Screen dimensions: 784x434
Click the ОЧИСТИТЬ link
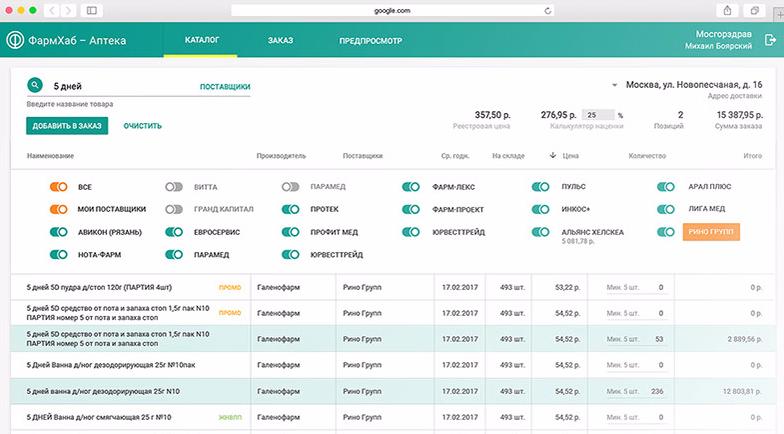[x=142, y=126]
